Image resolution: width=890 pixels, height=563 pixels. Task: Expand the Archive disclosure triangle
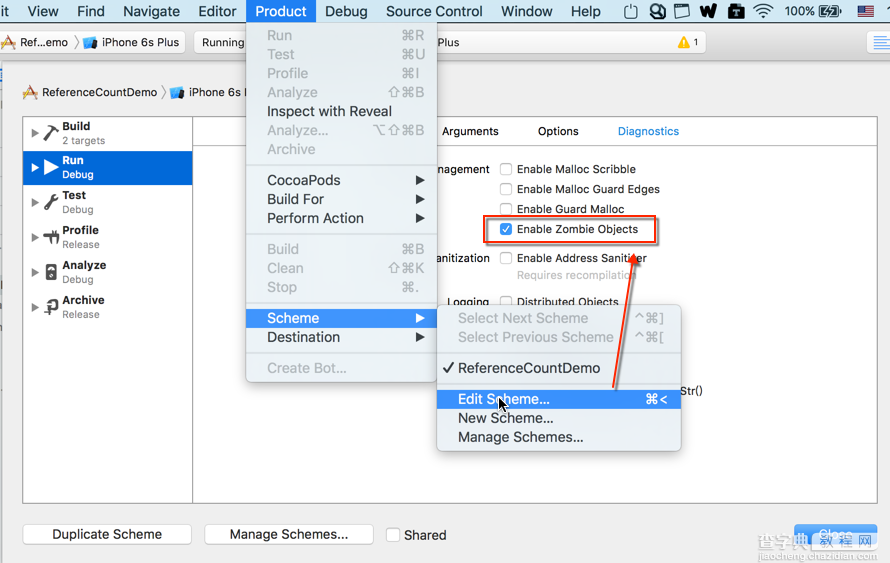(35, 307)
